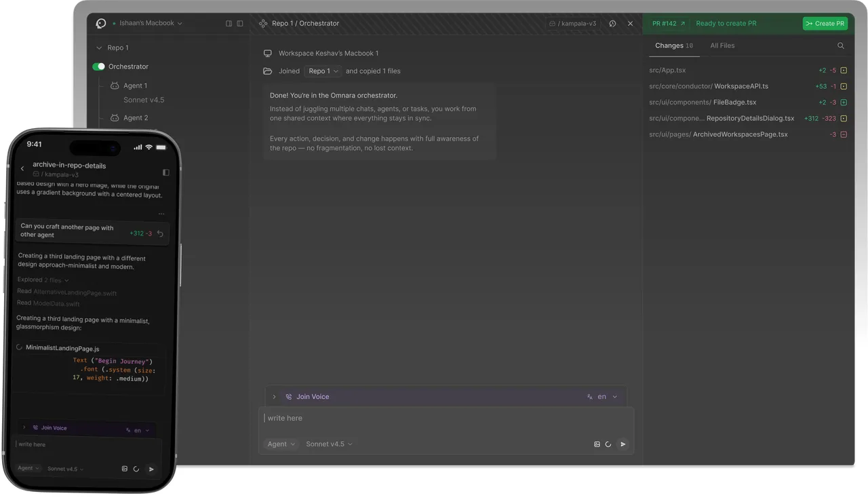Switch to the Changes tab
The height and width of the screenshot is (498, 868).
pyautogui.click(x=673, y=45)
